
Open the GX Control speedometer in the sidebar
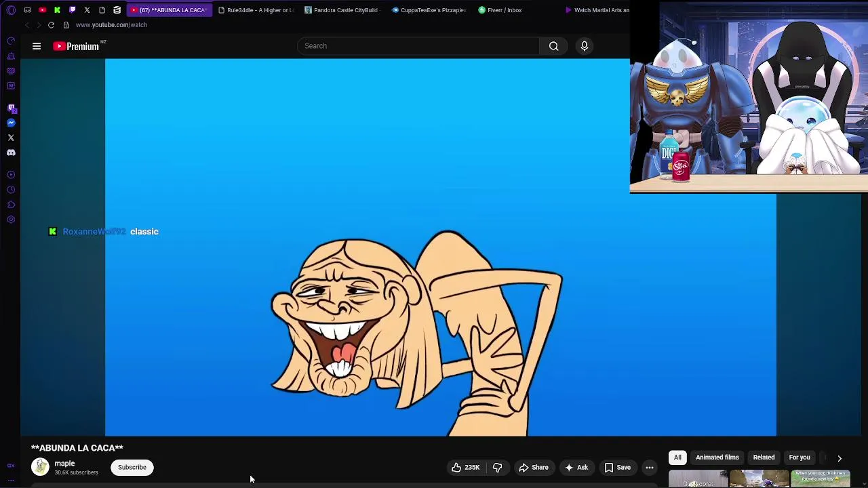coord(11,41)
